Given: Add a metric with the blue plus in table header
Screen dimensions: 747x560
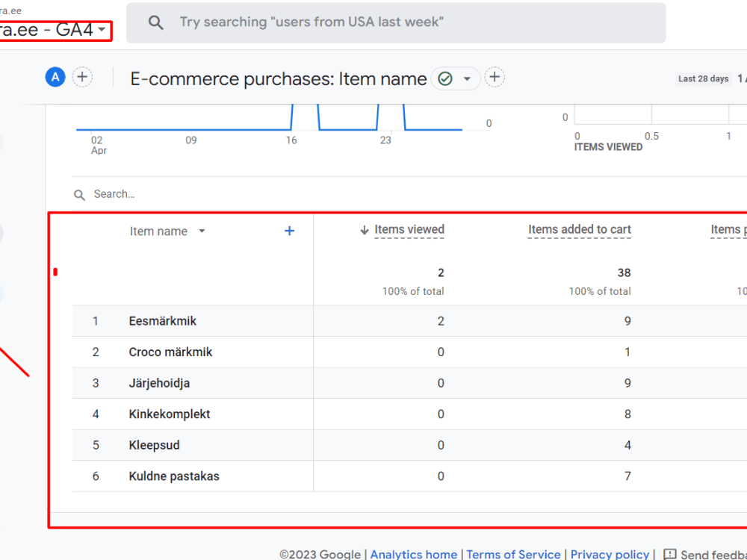Looking at the screenshot, I should coord(289,231).
